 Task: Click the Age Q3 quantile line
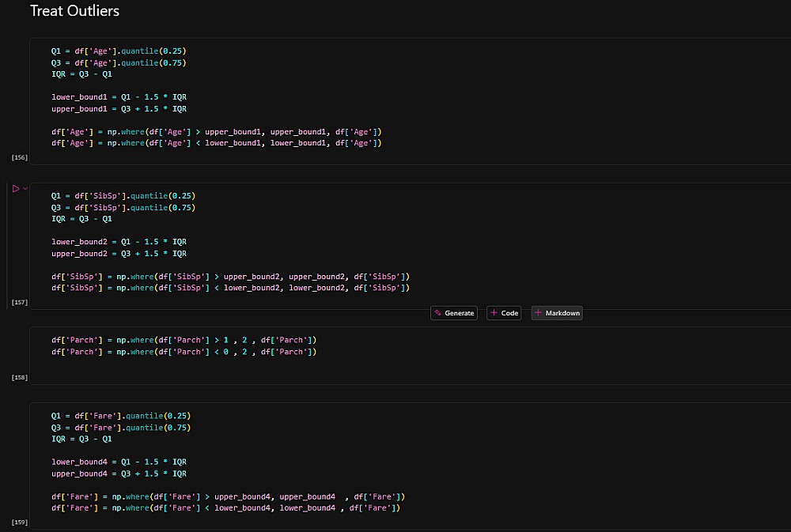[x=119, y=62]
